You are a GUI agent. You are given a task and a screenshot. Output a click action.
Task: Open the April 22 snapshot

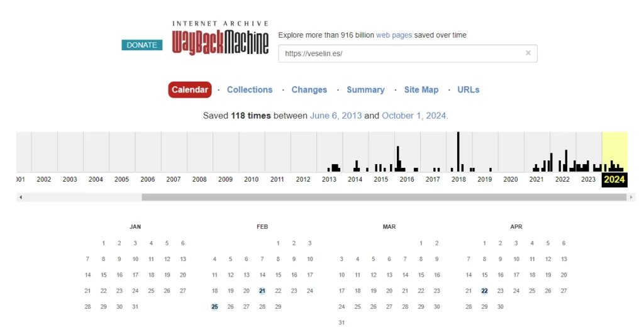pos(484,290)
